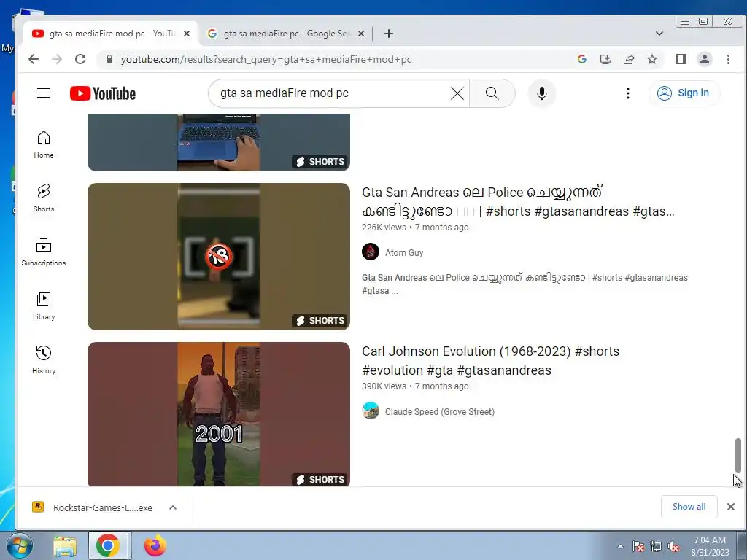
Task: Open Claude Speed (Grove Street) channel name
Action: point(439,412)
